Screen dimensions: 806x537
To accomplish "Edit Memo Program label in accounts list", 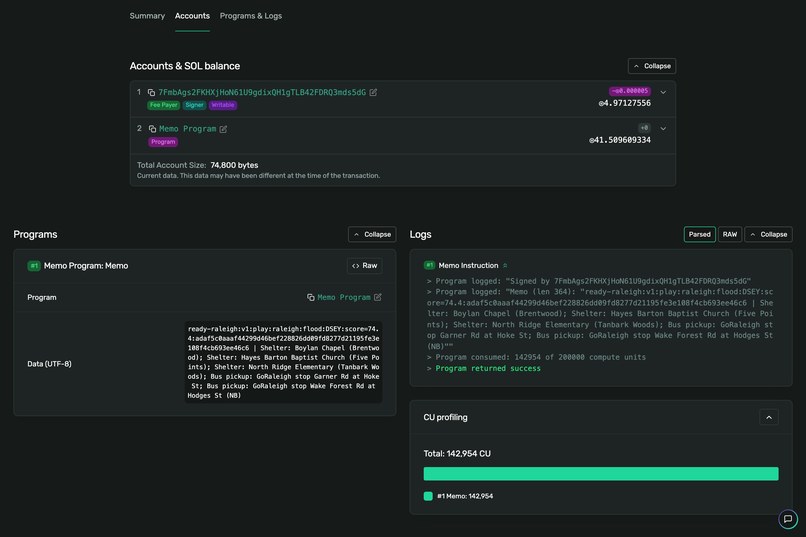I will (223, 129).
